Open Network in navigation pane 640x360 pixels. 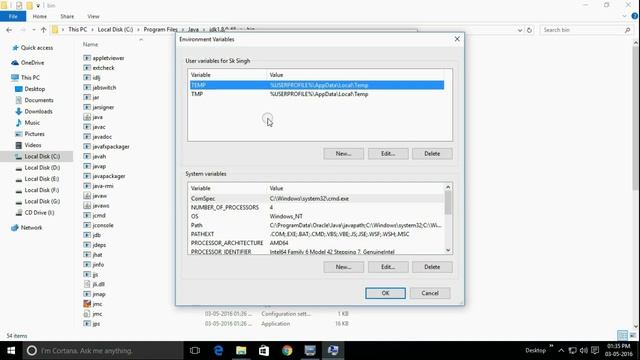point(31,228)
